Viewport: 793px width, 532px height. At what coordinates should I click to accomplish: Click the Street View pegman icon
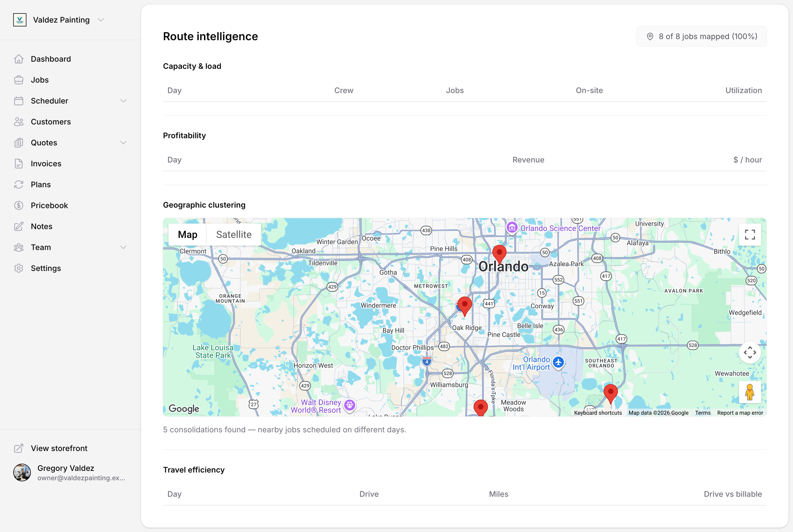coord(750,392)
